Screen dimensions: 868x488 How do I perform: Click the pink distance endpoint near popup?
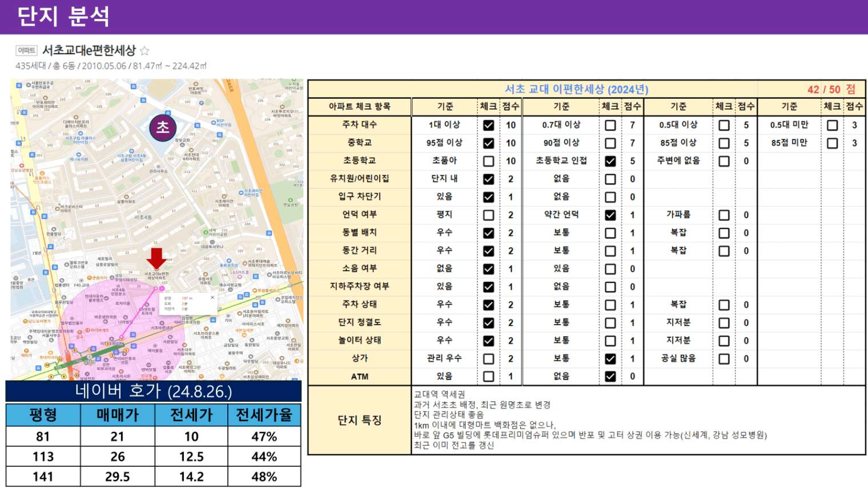(x=162, y=288)
